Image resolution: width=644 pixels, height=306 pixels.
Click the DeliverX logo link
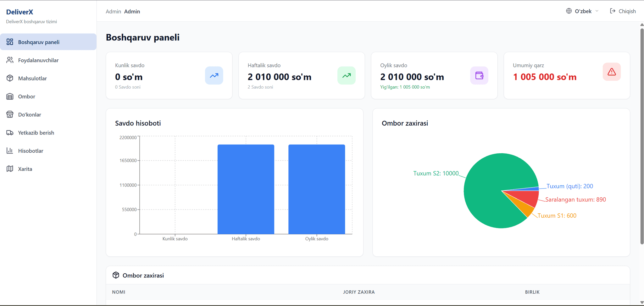click(19, 12)
